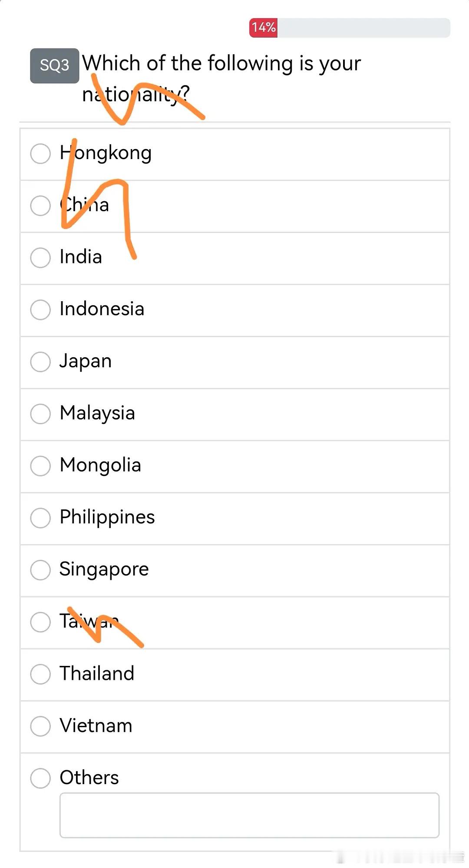Click the Thailand label text
The width and height of the screenshot is (469, 868).
click(x=97, y=673)
